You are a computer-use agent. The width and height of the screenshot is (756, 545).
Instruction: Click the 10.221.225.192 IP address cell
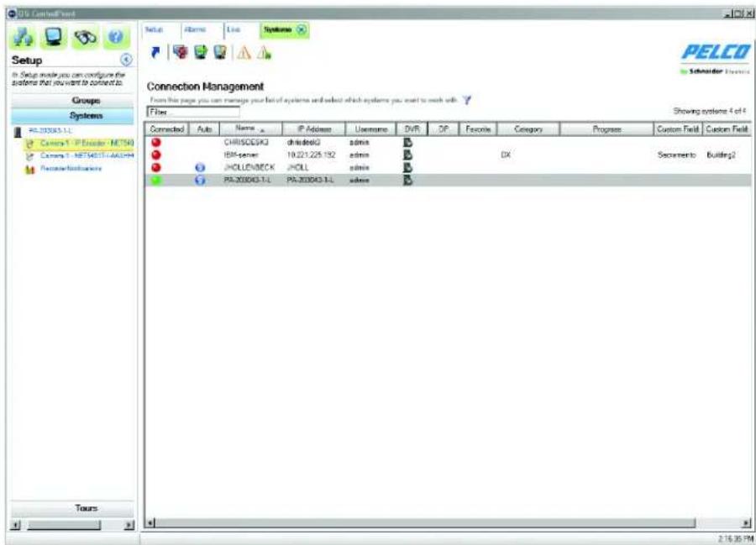311,155
